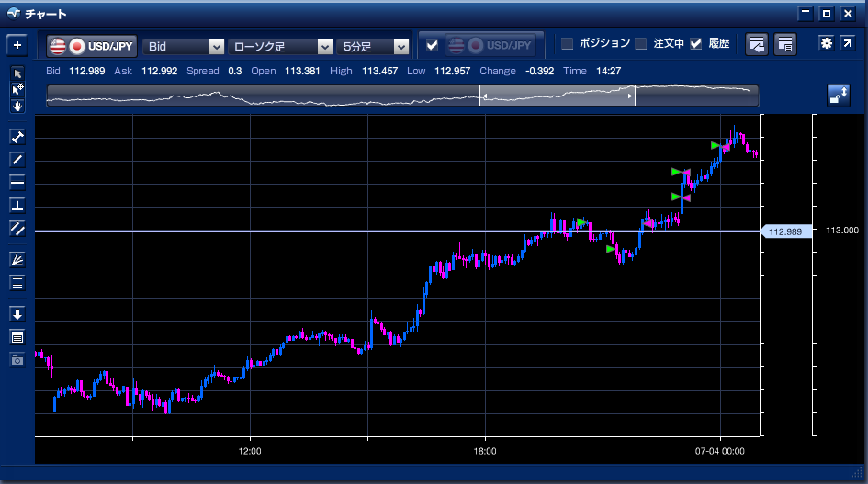This screenshot has width=868, height=484.
Task: Click the Spread value 0.3
Action: [x=235, y=71]
